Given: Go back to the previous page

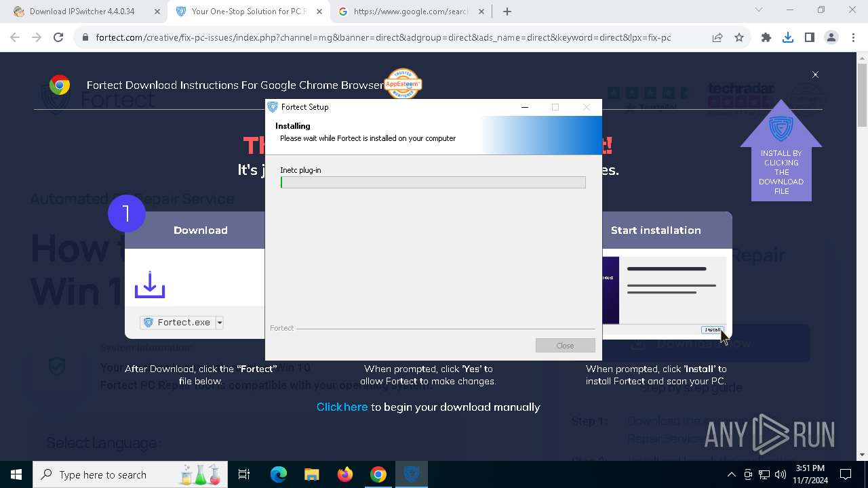Looking at the screenshot, I should pos(15,38).
